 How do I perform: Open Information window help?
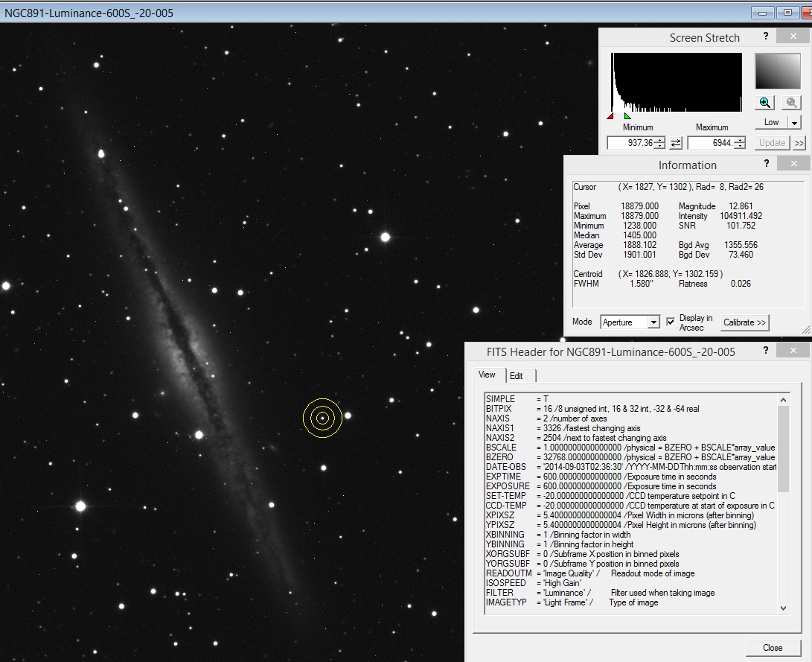(766, 164)
